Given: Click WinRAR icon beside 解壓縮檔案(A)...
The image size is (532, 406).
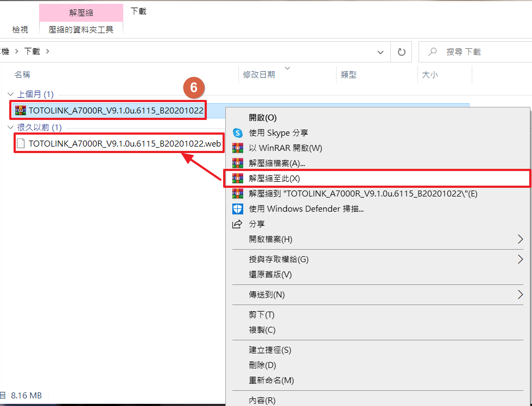Looking at the screenshot, I should [238, 163].
